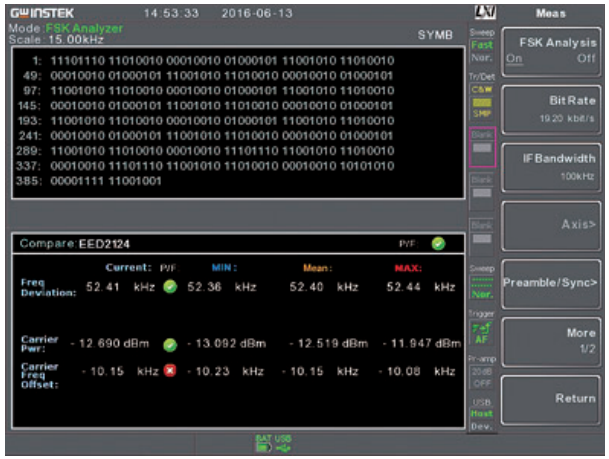Image resolution: width=609 pixels, height=459 pixels.
Task: Select symbol row starting at 385:
Action: [89, 181]
